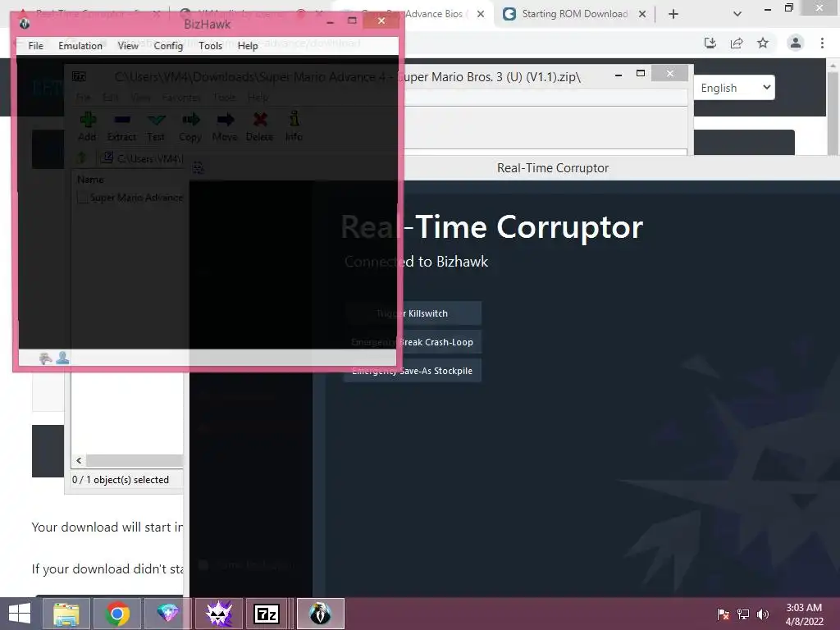Viewport: 840px width, 630px height.
Task: Open Action Center flag in tray
Action: coord(723,614)
